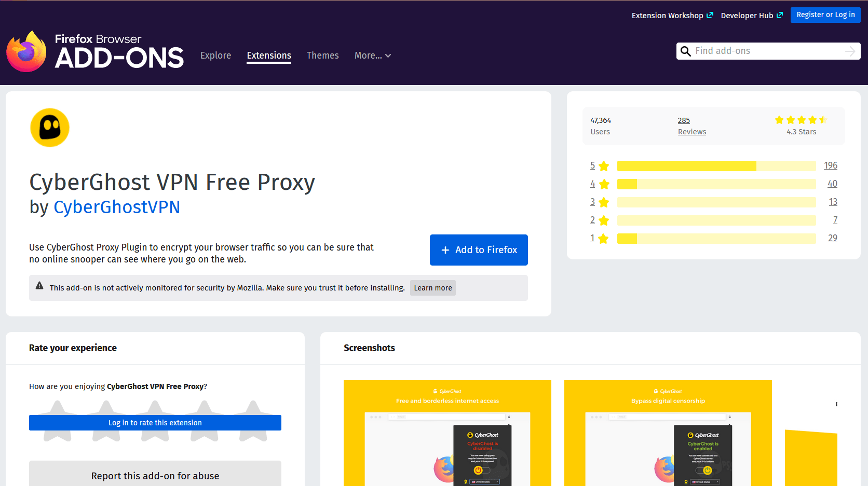Click the search magnifier icon

click(x=685, y=51)
